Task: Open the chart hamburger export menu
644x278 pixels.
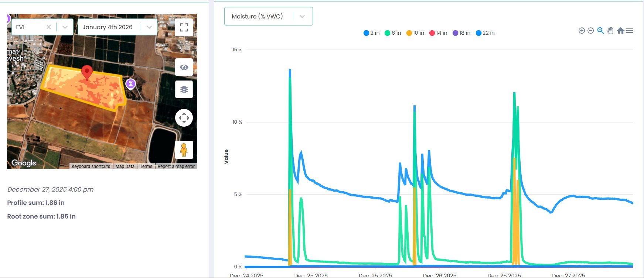Action: pyautogui.click(x=630, y=31)
